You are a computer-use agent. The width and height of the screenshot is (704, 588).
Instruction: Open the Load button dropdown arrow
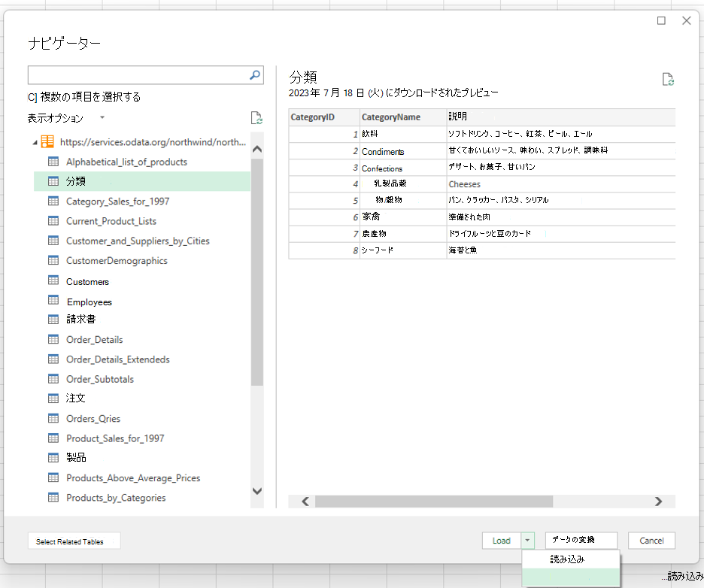pos(527,541)
